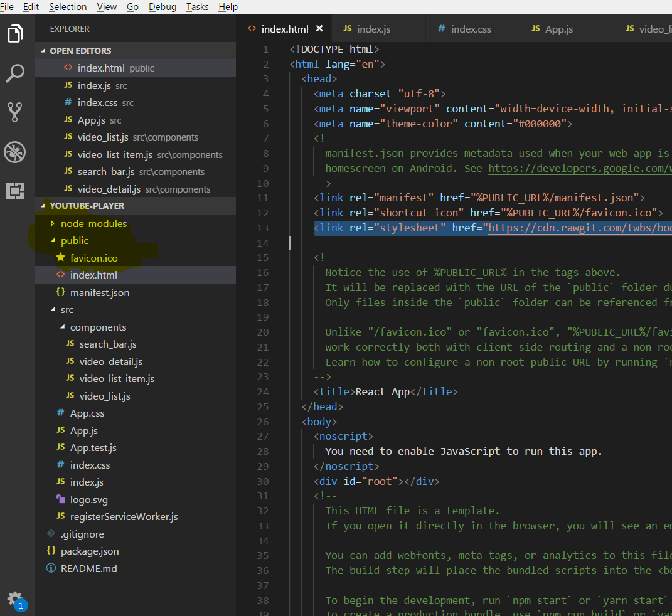Open favicon.ico in the file tree
Screen dimensions: 672x616
pos(93,258)
